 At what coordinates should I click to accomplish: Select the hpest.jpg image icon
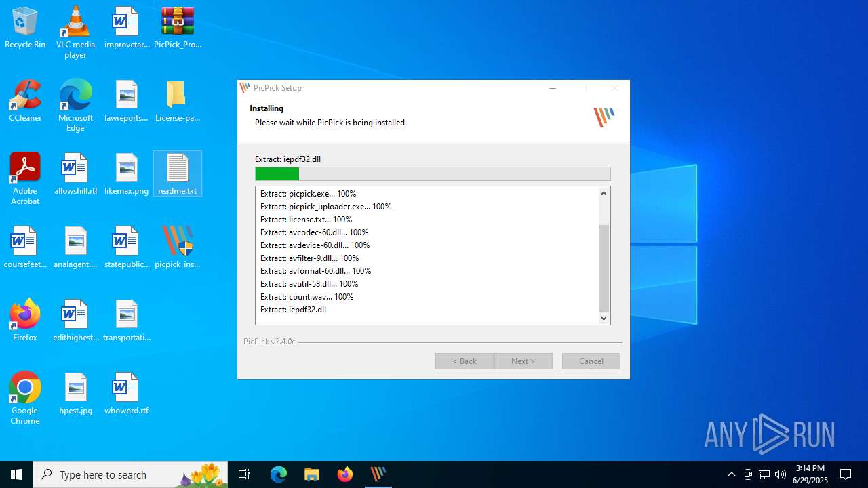click(75, 394)
